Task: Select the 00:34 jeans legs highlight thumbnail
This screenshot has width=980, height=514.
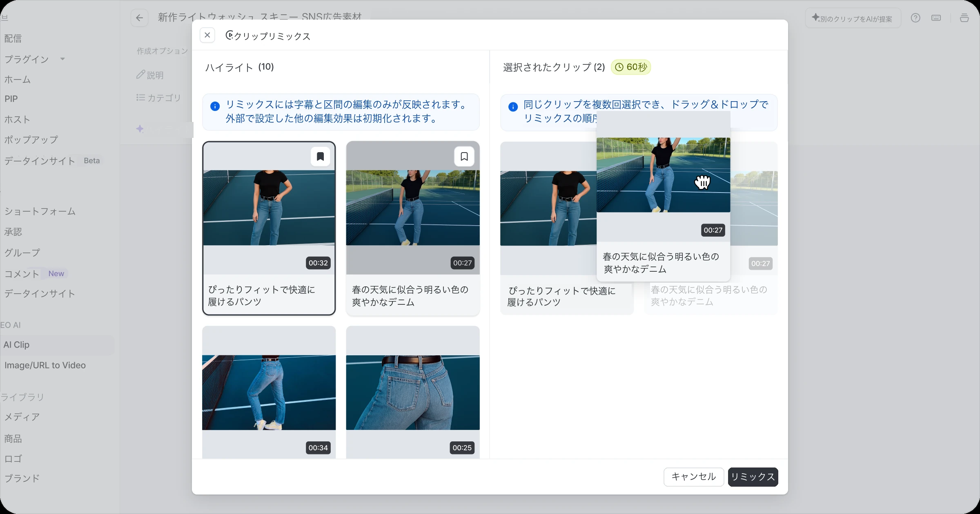Action: coord(269,392)
